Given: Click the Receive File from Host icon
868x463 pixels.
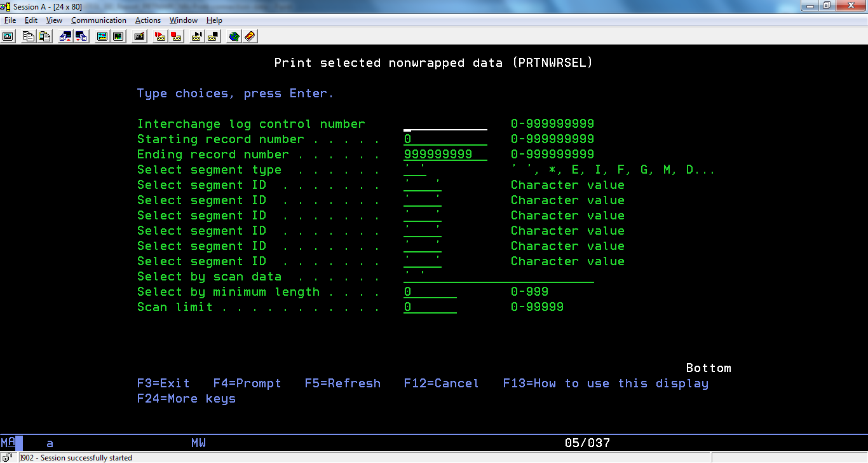Looking at the screenshot, I should 81,36.
